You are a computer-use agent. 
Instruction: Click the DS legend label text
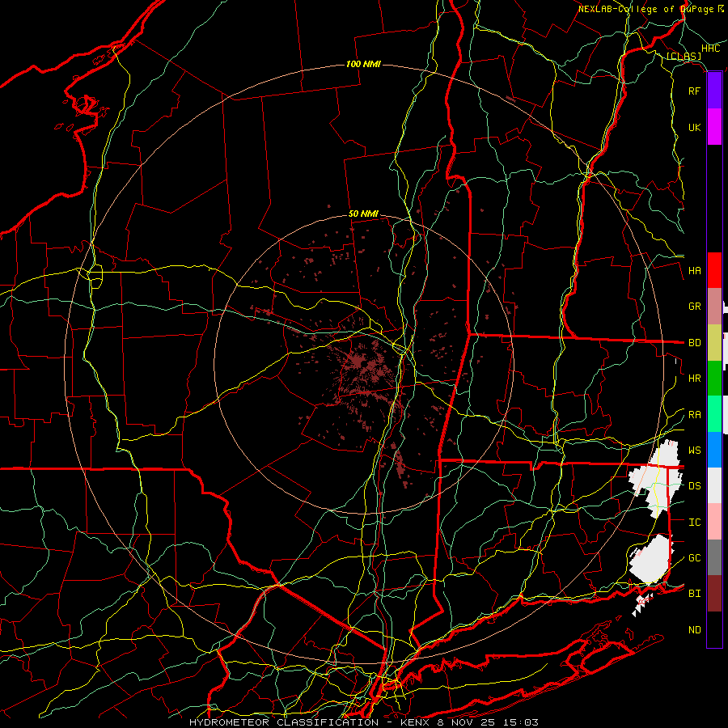[x=694, y=486]
